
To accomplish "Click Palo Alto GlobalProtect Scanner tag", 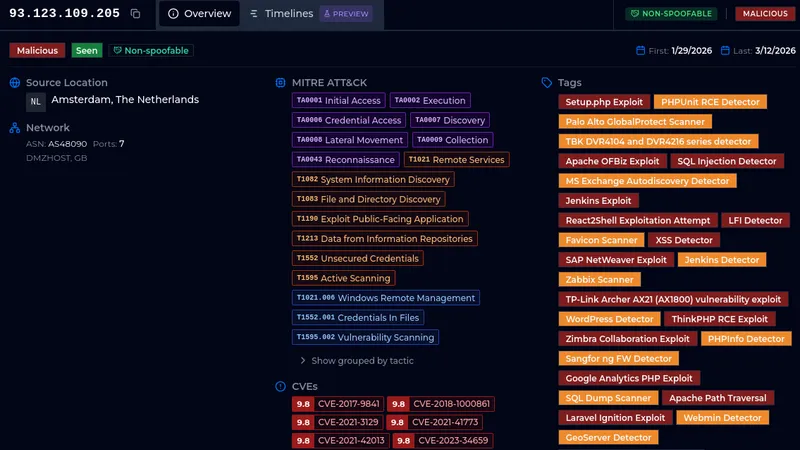I will pyautogui.click(x=635, y=122).
